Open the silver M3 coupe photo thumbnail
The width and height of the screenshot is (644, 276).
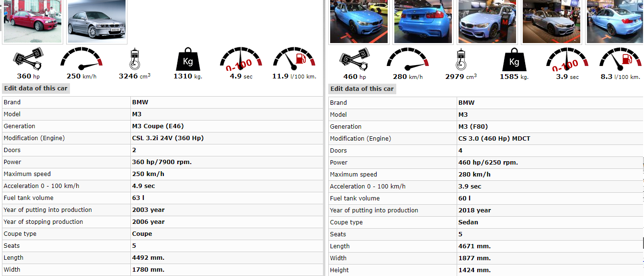[97, 22]
